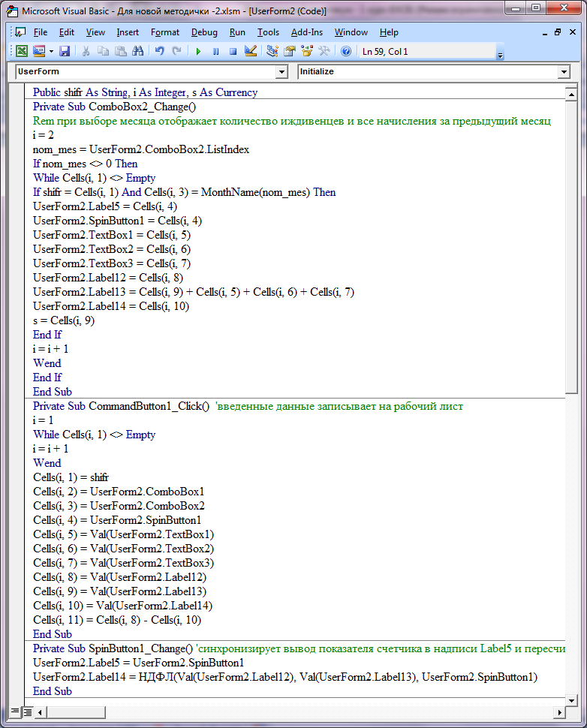Click 'UserForm2.Label5 = UserForm2.SpinButton1' line
The width and height of the screenshot is (587, 728).
(x=138, y=663)
